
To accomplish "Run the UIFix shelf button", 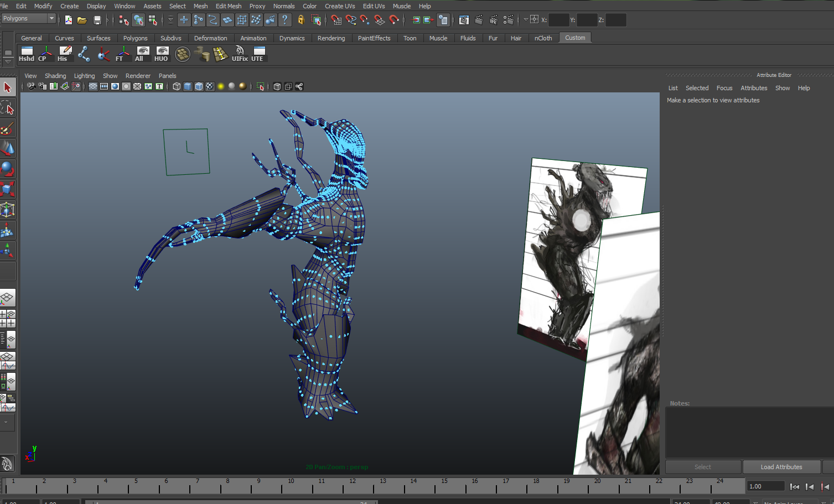I will point(240,54).
